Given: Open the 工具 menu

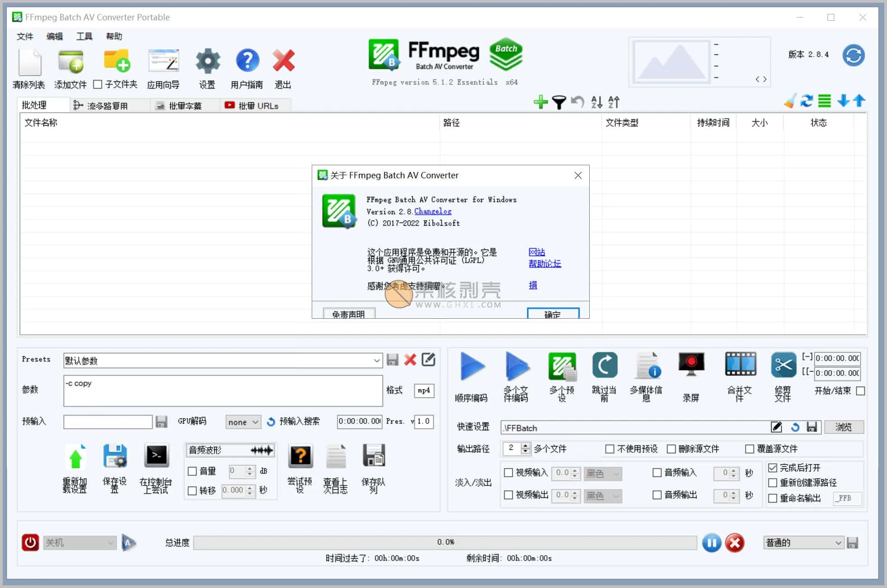Looking at the screenshot, I should pyautogui.click(x=84, y=36).
